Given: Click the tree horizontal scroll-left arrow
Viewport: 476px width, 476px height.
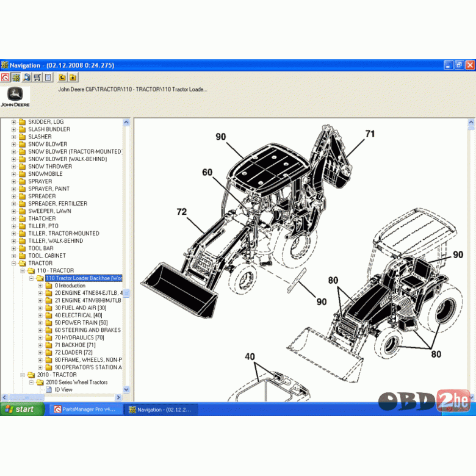Looking at the screenshot, I should [x=4, y=397].
